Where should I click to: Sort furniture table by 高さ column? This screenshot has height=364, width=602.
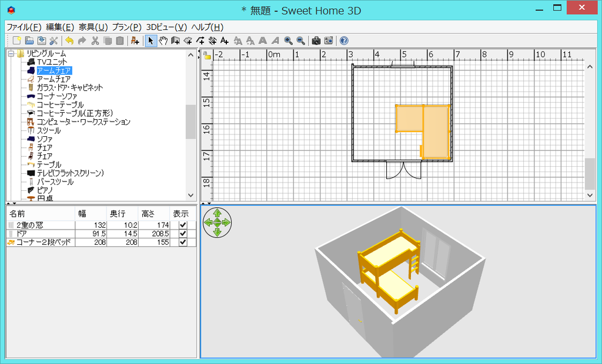153,214
